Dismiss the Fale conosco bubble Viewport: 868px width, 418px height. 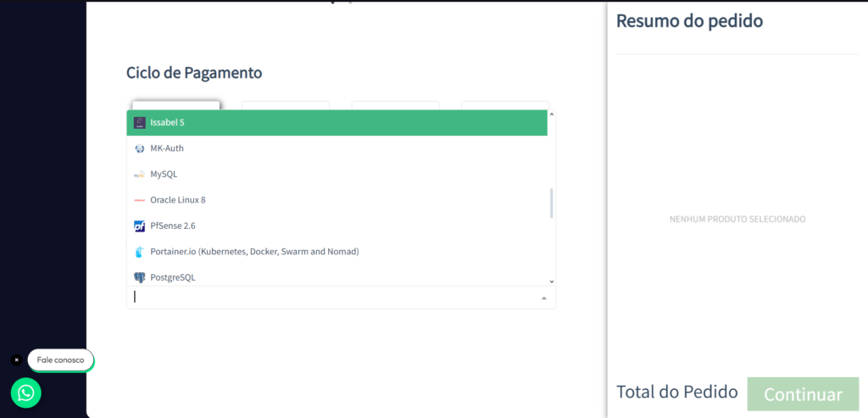coord(17,359)
